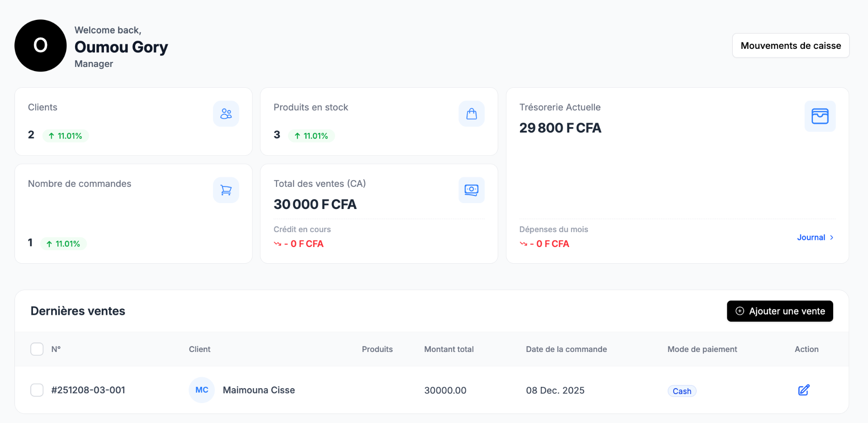Click the Date de la commande header
The height and width of the screenshot is (423, 868).
click(x=566, y=349)
